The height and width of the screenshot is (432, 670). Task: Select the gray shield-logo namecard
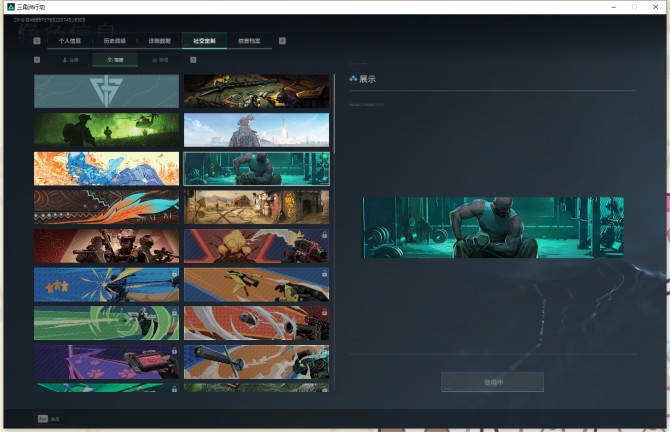(x=106, y=91)
